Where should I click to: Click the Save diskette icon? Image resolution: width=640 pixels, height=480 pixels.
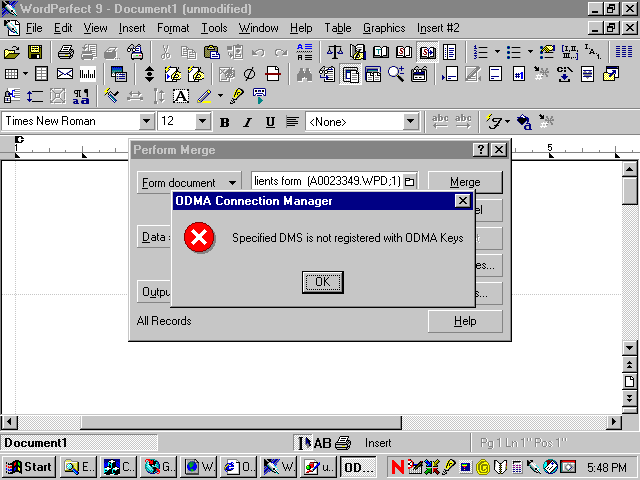pyautogui.click(x=34, y=51)
